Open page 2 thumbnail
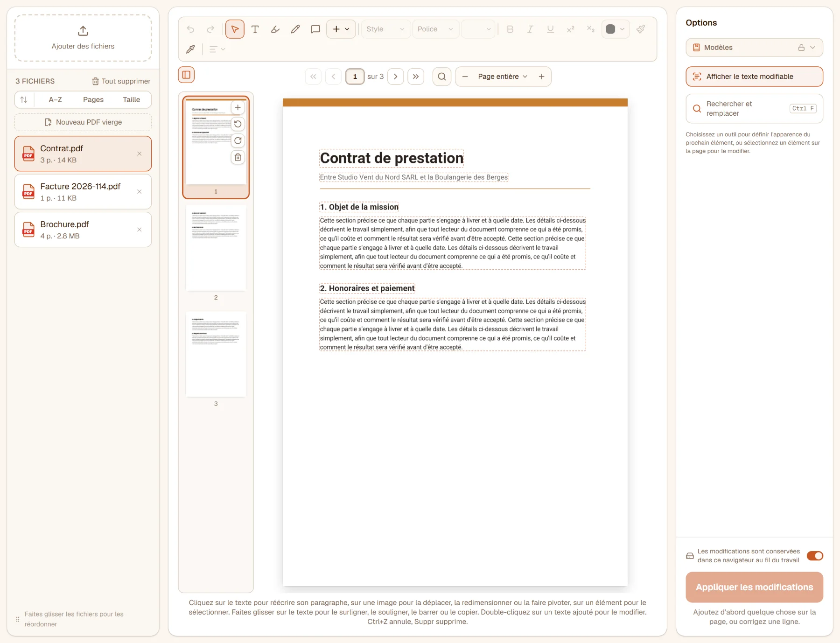Image resolution: width=840 pixels, height=643 pixels. click(216, 249)
